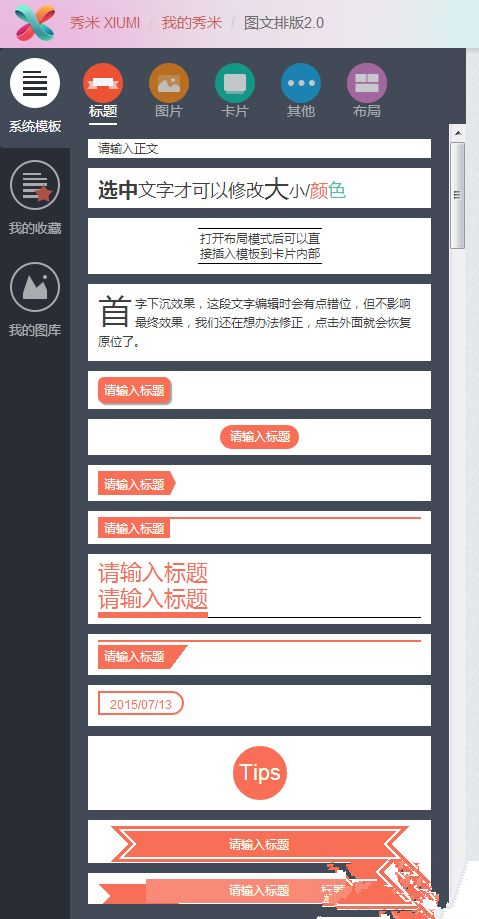Choose the 首字下沉 drop-cap text template
This screenshot has height=919, width=479.
coord(259,322)
